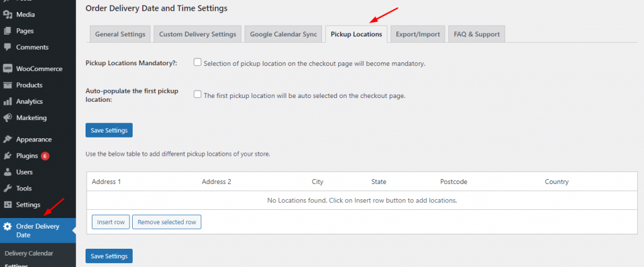Click the Media library icon in sidebar

click(x=7, y=14)
